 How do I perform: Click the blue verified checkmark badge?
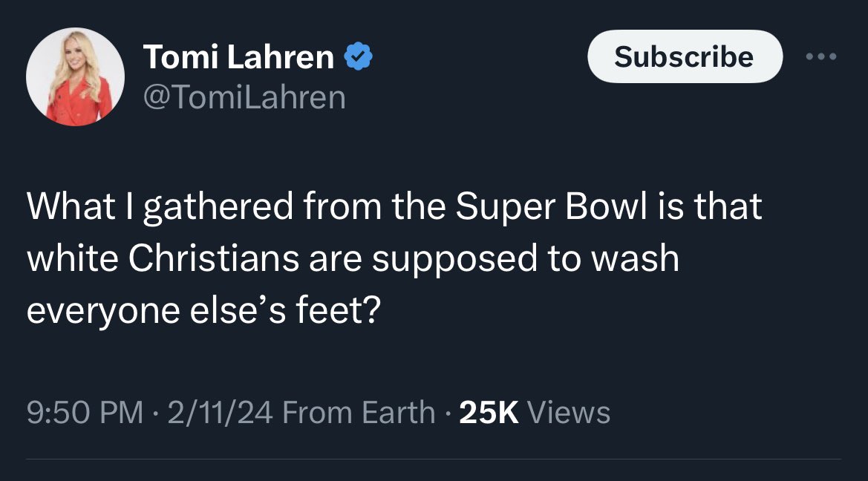(x=358, y=58)
